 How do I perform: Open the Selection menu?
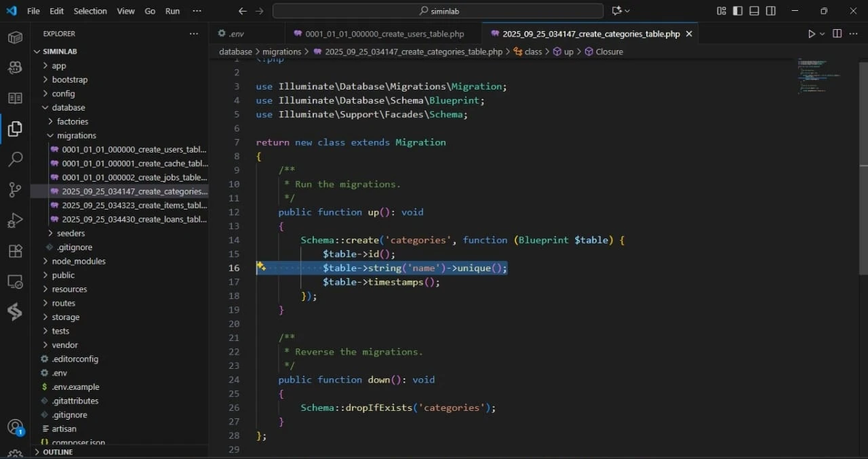(x=90, y=11)
